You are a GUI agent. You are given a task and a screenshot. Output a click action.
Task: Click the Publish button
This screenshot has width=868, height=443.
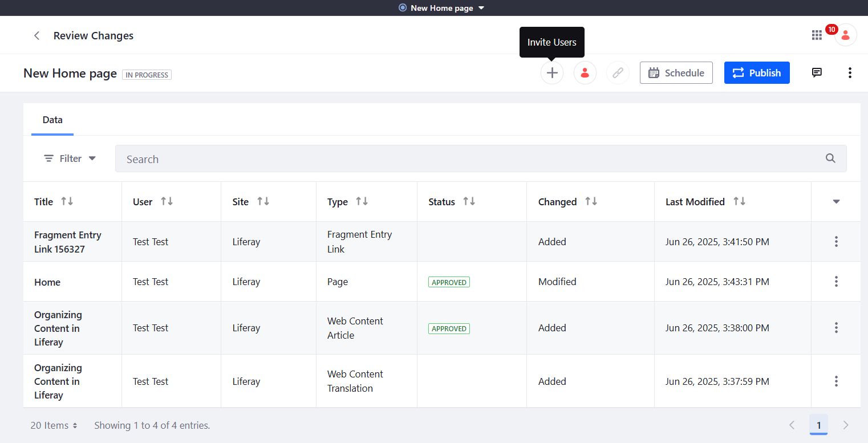[x=757, y=73]
